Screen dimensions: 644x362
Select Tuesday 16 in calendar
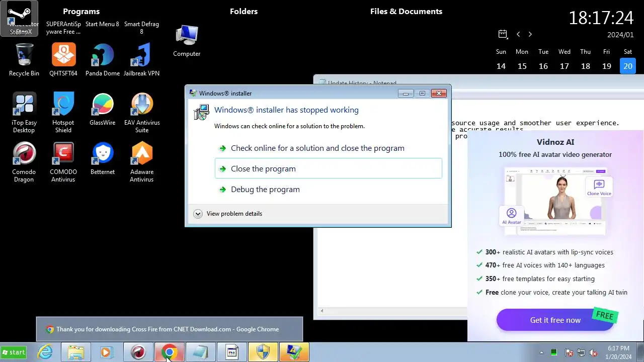[543, 66]
